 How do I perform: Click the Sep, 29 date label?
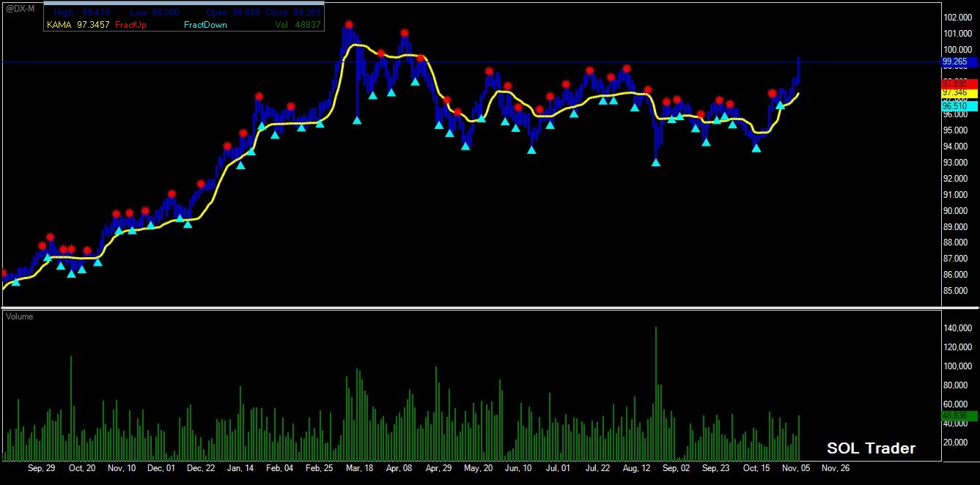coord(42,468)
